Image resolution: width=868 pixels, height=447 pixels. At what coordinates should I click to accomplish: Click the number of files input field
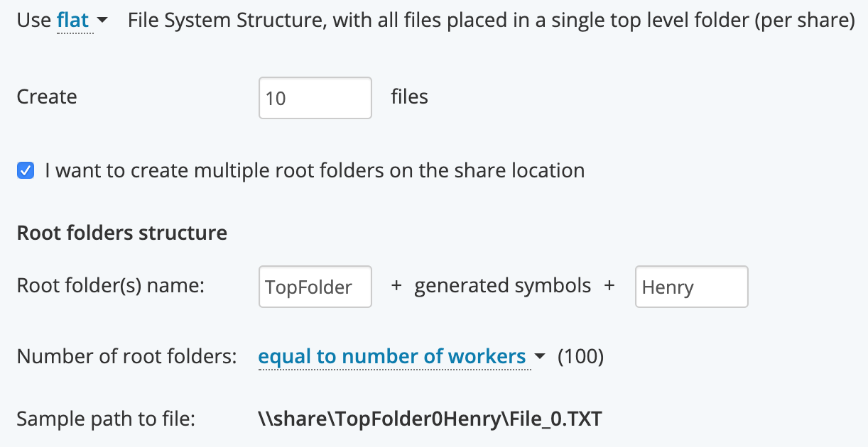point(315,98)
